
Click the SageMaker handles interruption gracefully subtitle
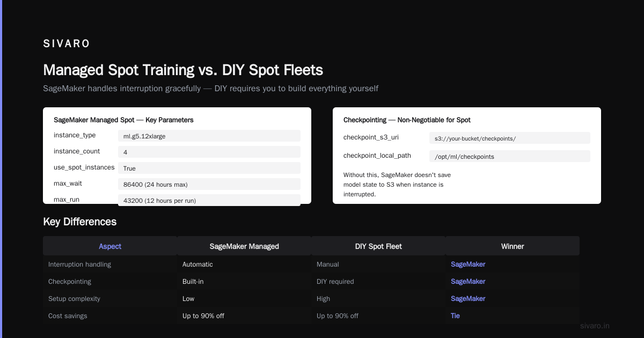coord(211,88)
